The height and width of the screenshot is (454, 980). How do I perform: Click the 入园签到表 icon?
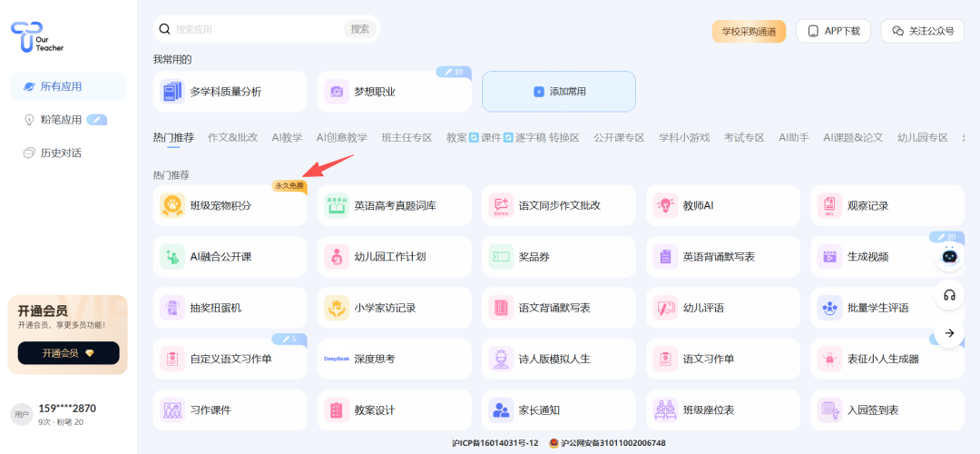click(x=830, y=410)
